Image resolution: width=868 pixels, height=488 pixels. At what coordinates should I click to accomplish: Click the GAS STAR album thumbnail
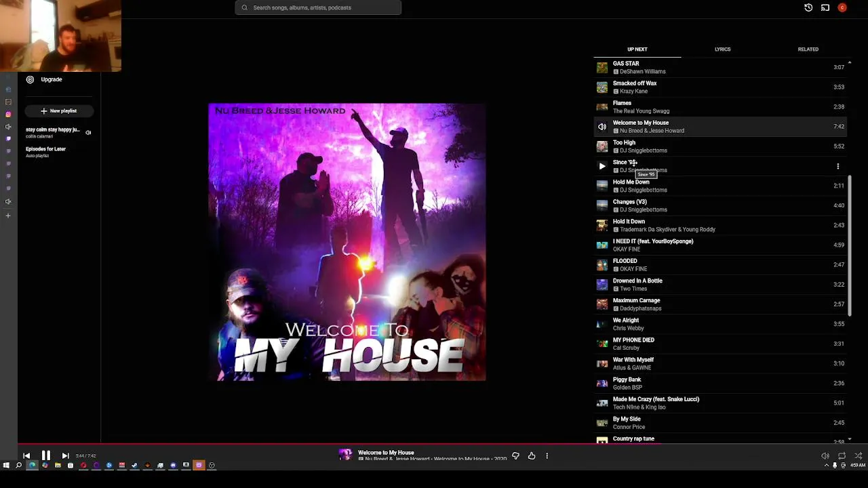point(602,67)
